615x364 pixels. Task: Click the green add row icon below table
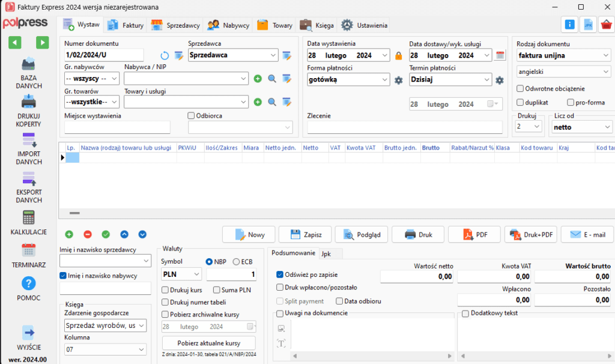coord(69,234)
